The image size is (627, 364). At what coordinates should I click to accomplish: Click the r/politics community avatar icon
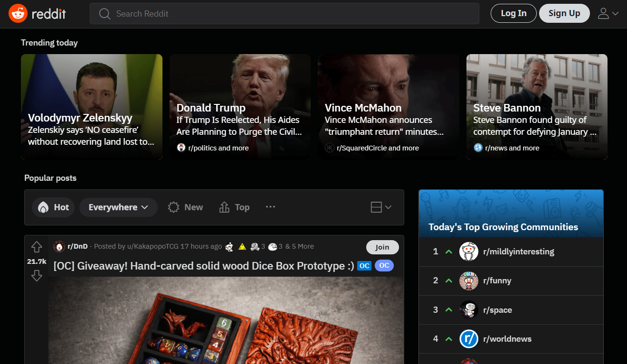[x=181, y=148]
